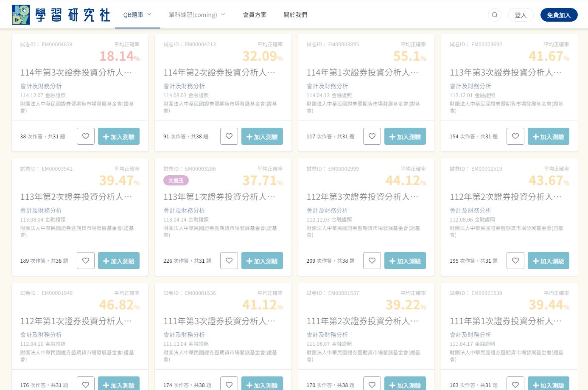Click heart icon on exam EM00003542
The height and width of the screenshot is (390, 588).
(86, 261)
